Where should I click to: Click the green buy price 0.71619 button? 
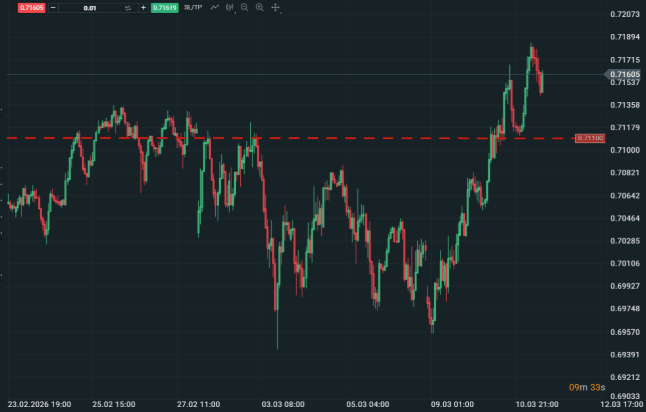click(x=164, y=7)
